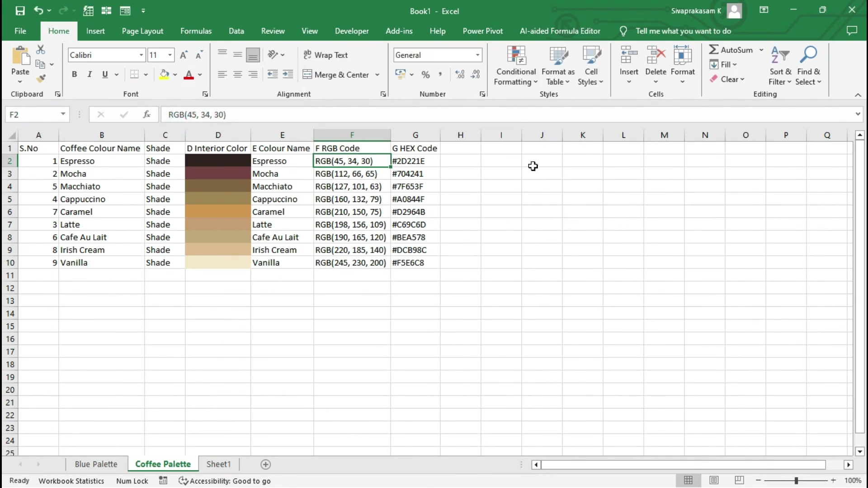Click the Sort & Filter icon
This screenshot has width=868, height=488.
tap(780, 66)
